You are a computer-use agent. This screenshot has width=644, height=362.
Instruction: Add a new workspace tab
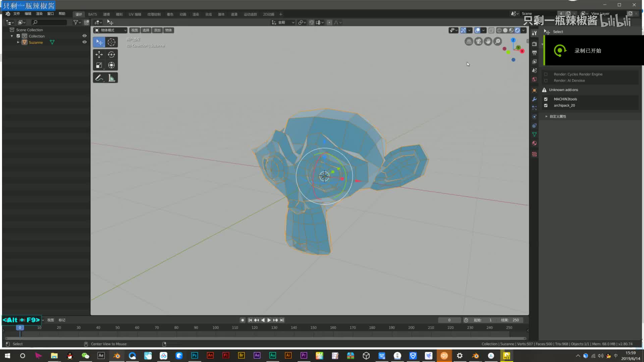tap(281, 14)
